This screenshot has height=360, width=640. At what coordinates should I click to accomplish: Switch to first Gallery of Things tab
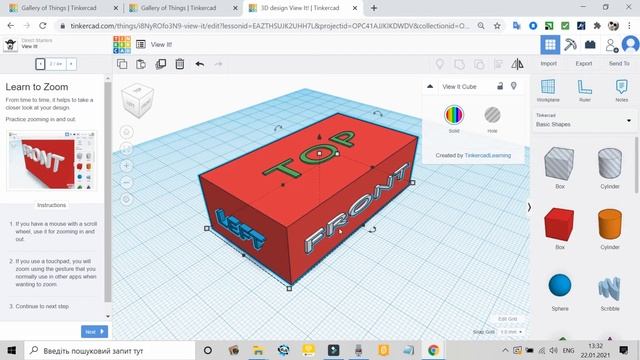pos(64,8)
